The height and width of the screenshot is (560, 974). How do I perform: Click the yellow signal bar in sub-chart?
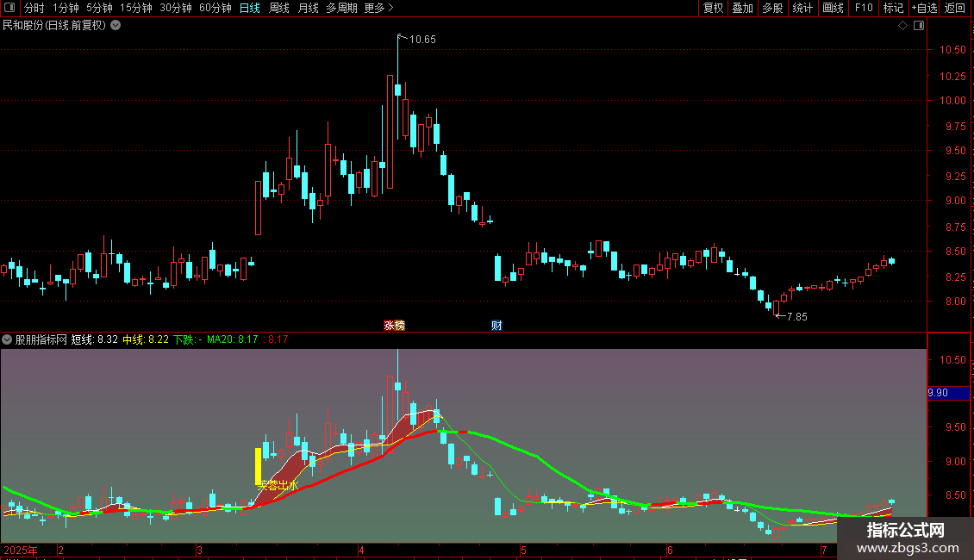[258, 466]
